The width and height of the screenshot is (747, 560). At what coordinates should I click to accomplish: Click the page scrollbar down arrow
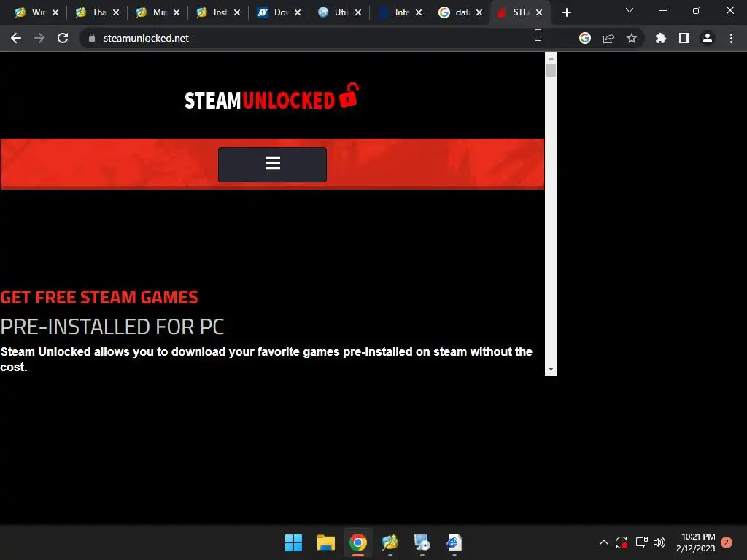(x=551, y=369)
